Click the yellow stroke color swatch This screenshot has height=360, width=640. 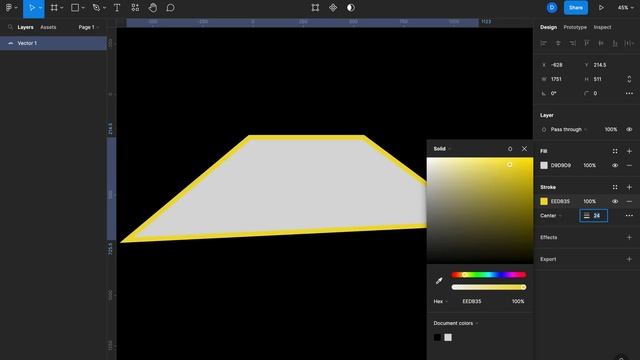tap(544, 201)
